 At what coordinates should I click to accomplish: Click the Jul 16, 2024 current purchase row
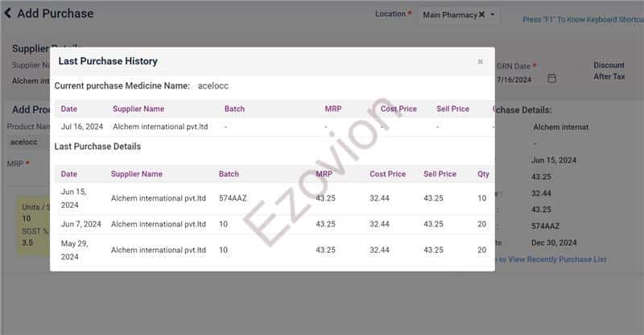(272, 126)
